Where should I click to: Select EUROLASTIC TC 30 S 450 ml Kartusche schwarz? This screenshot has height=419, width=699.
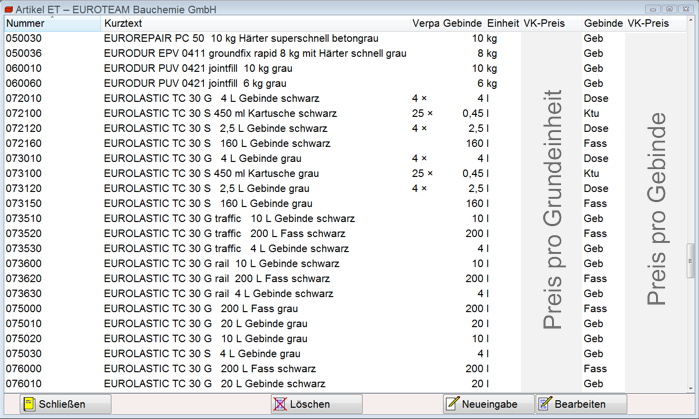pos(220,114)
